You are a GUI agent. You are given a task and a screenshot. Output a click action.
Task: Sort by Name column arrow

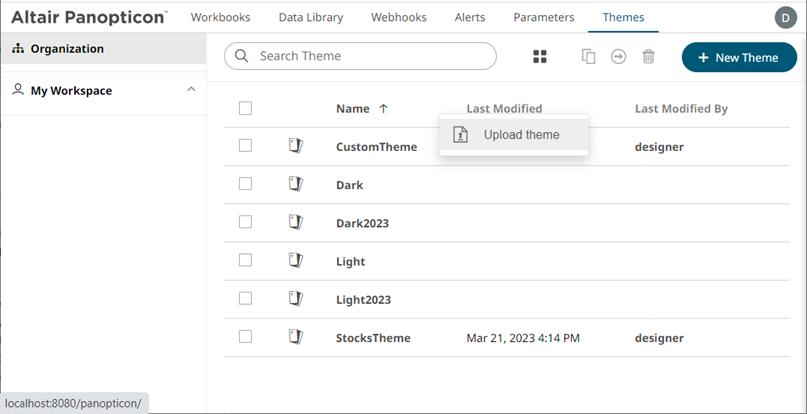point(383,109)
